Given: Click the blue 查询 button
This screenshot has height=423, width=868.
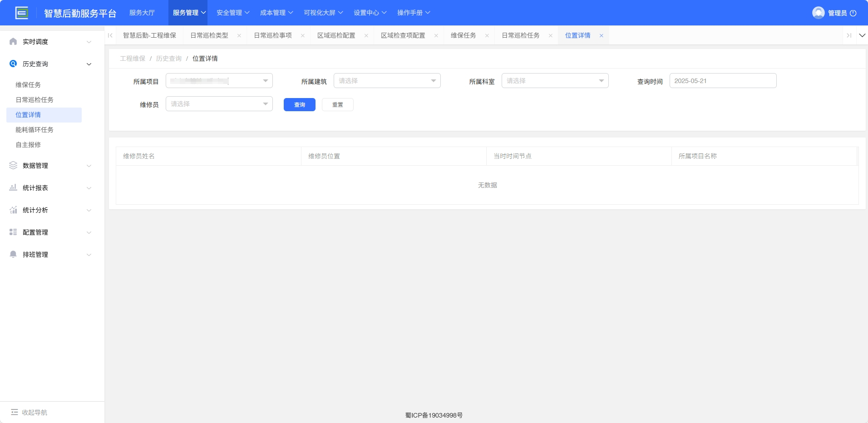Looking at the screenshot, I should point(300,105).
